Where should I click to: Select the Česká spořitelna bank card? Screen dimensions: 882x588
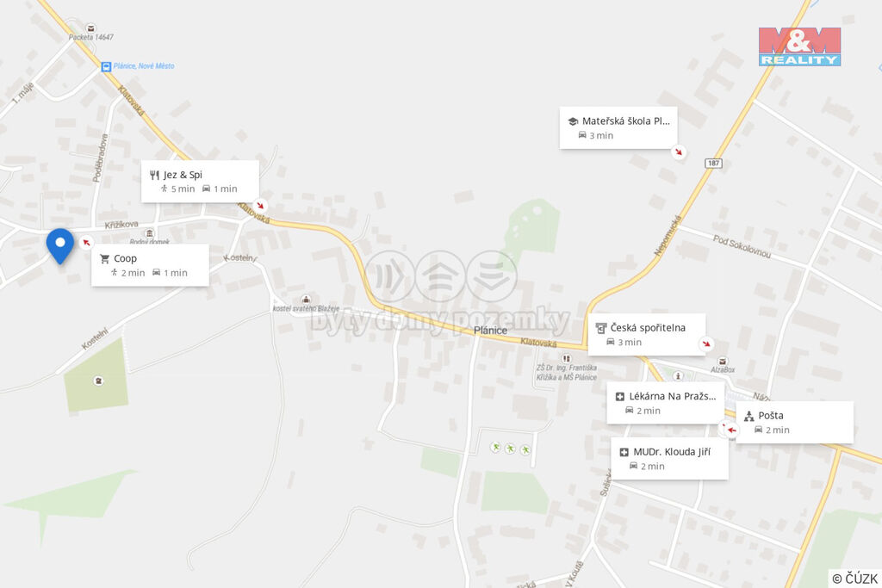point(647,335)
